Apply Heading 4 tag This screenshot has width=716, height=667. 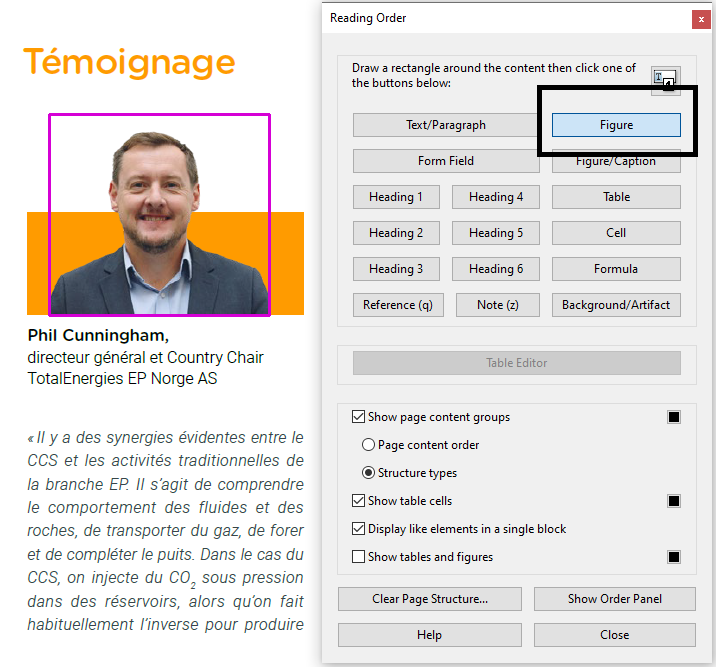(x=496, y=197)
